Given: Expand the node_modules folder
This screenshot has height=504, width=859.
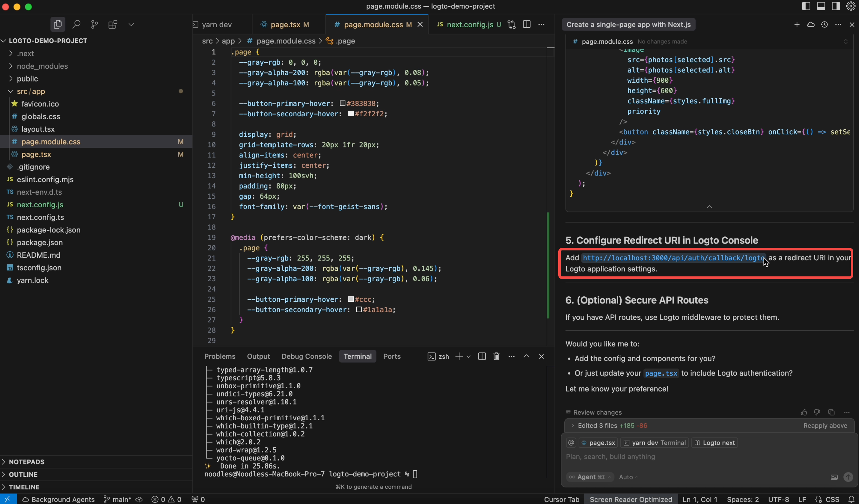Looking at the screenshot, I should [x=96, y=66].
